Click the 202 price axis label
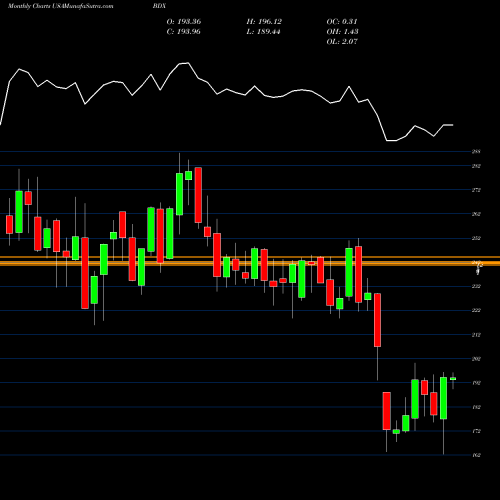The width and height of the screenshot is (500, 500). [476, 359]
